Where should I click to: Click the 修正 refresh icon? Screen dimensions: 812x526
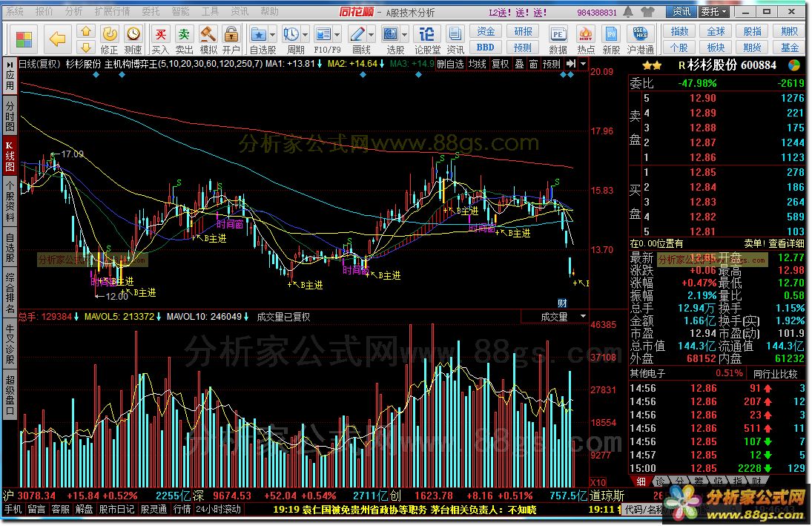(109, 34)
